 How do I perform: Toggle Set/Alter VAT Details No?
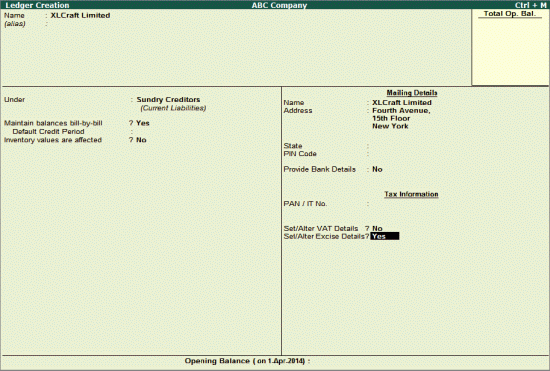(377, 229)
